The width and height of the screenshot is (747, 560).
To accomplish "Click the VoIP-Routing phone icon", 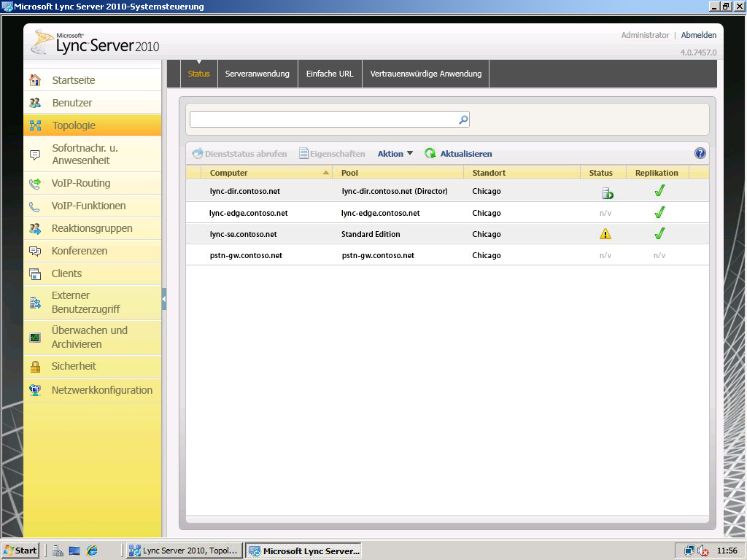I will 35,184.
